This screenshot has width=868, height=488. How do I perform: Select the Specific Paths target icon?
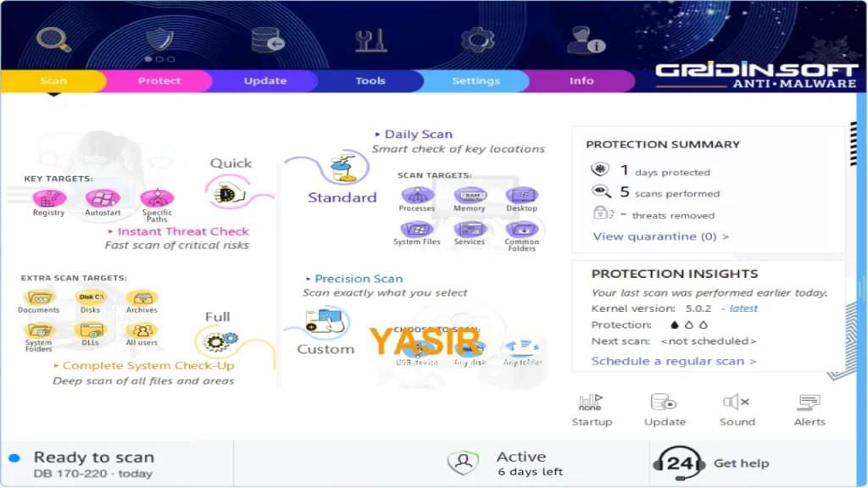pos(157,197)
